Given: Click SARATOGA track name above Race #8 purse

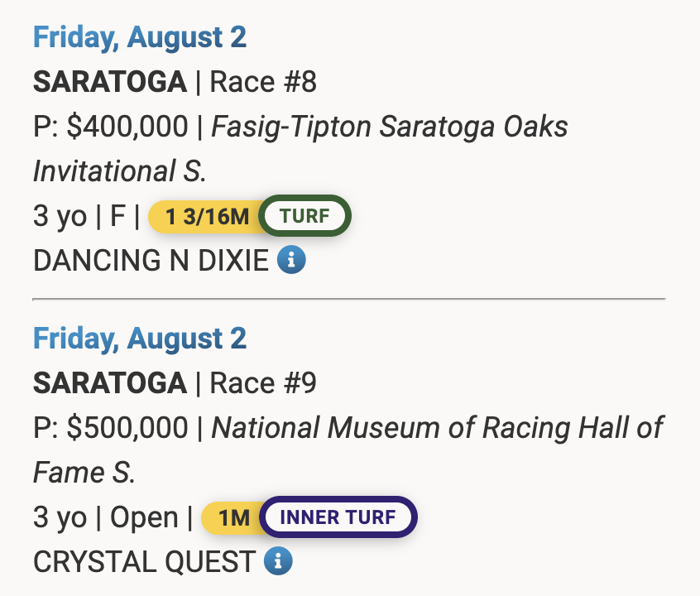Looking at the screenshot, I should pos(109,82).
